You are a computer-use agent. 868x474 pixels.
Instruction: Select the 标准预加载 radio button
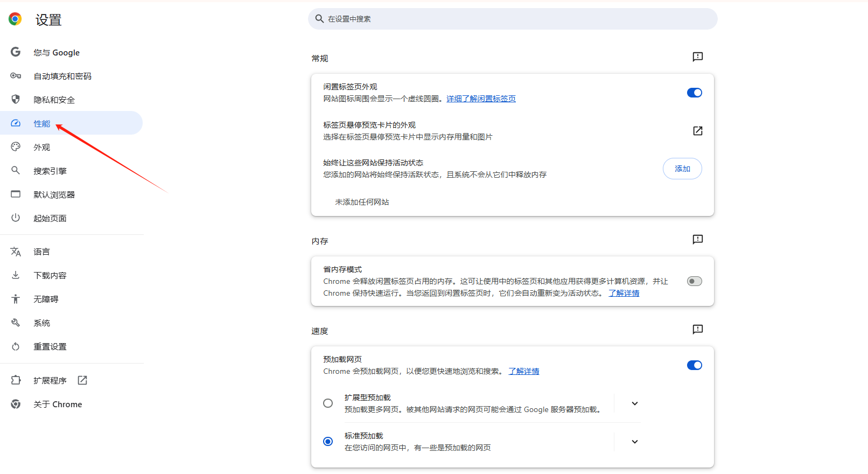[x=328, y=442]
